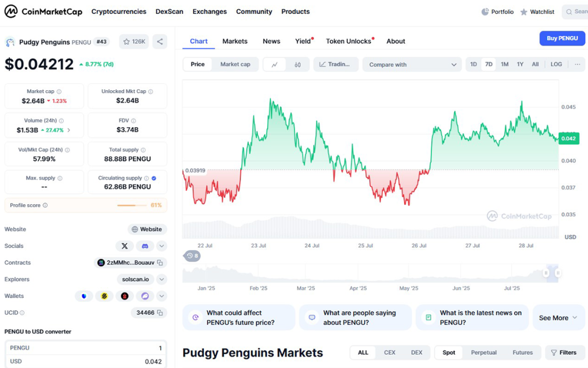
Task: Show Unlocked Mkt Cap info icon
Action: click(x=150, y=91)
